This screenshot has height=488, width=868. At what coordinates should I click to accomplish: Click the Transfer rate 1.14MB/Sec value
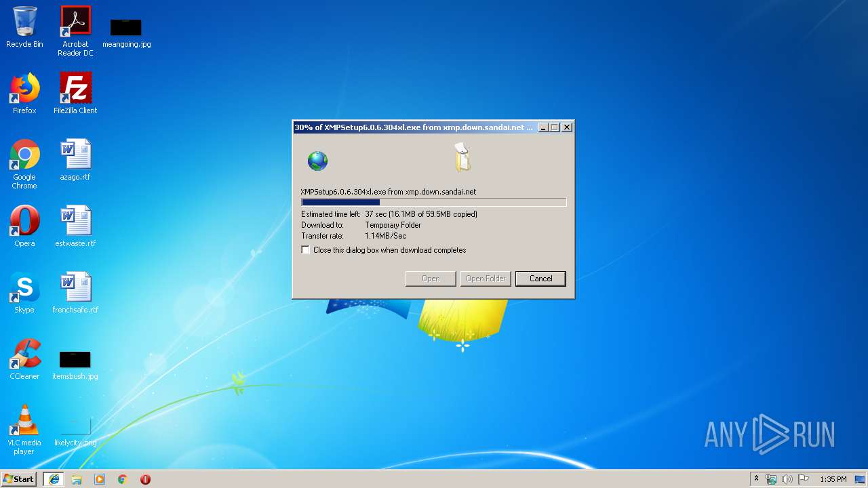[x=385, y=236]
